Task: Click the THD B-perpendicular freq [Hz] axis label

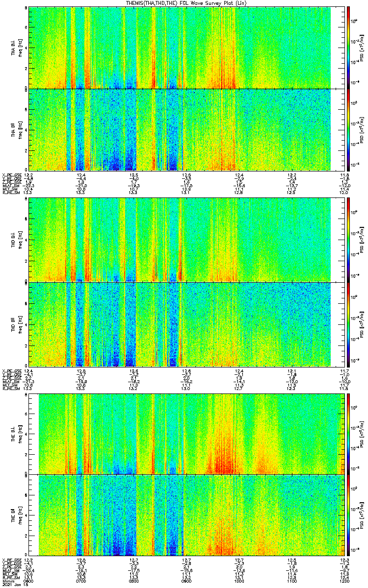Action: point(21,239)
